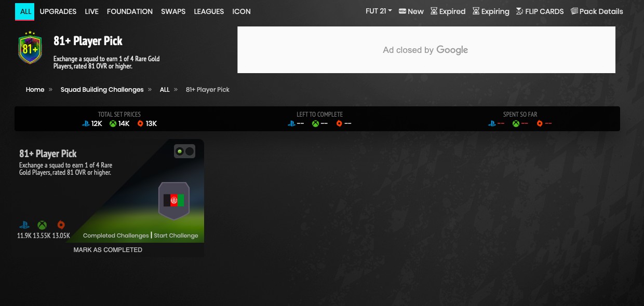Click the PlayStation icon on the challenge card
644x306 pixels.
pos(24,225)
